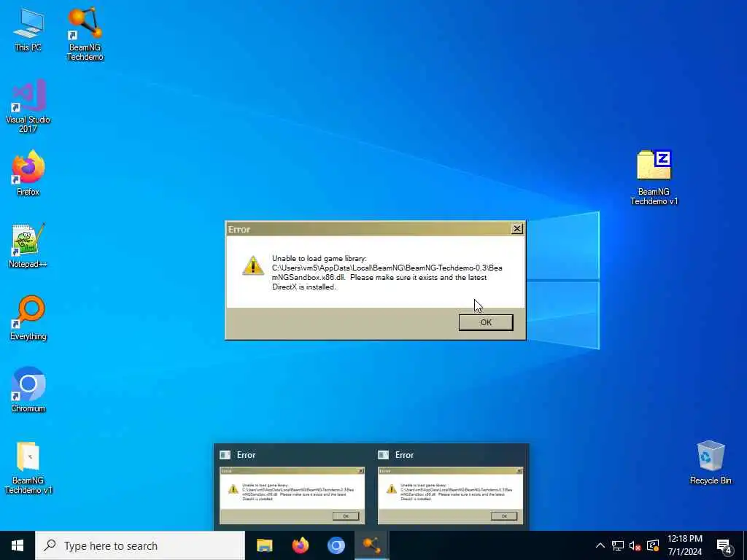Click the Type here to search box
The height and width of the screenshot is (560, 747).
point(140,545)
